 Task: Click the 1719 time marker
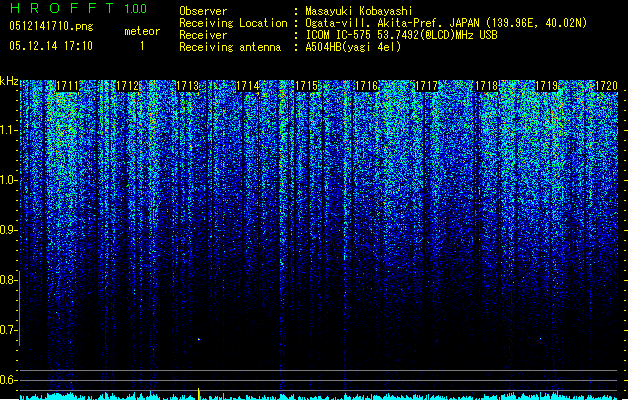pos(547,86)
